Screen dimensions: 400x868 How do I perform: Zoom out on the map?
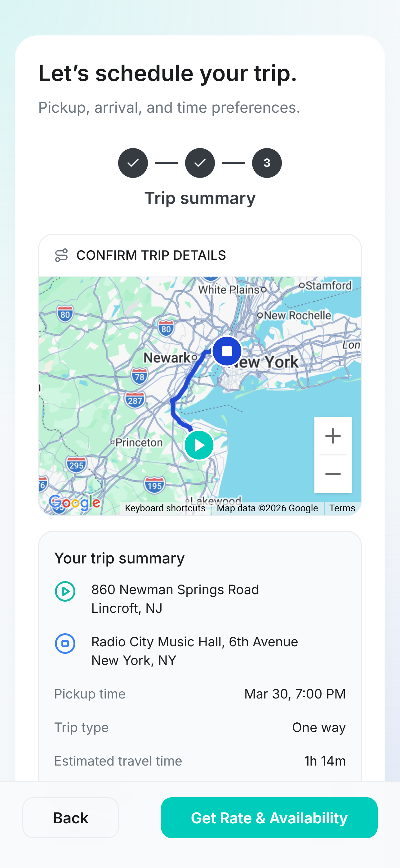pyautogui.click(x=333, y=474)
